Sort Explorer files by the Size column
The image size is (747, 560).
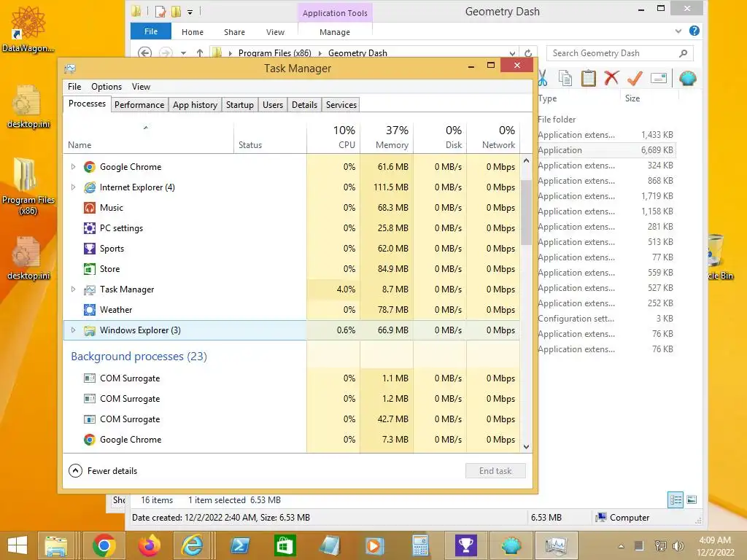click(x=651, y=98)
